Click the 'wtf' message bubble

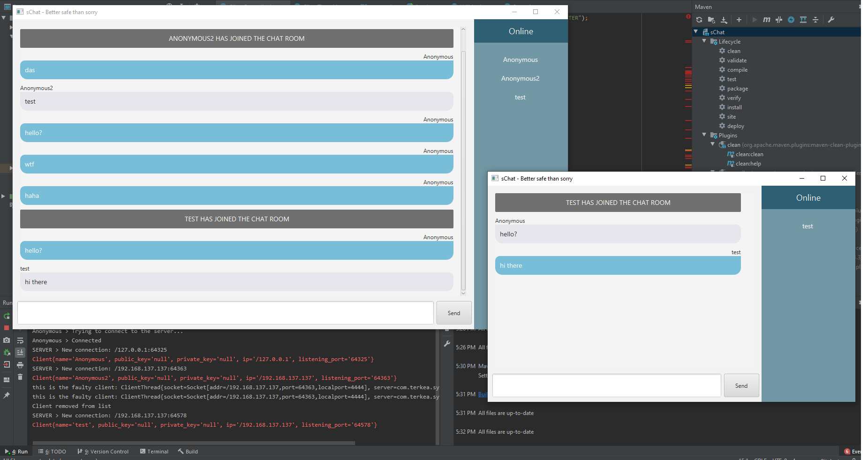237,164
